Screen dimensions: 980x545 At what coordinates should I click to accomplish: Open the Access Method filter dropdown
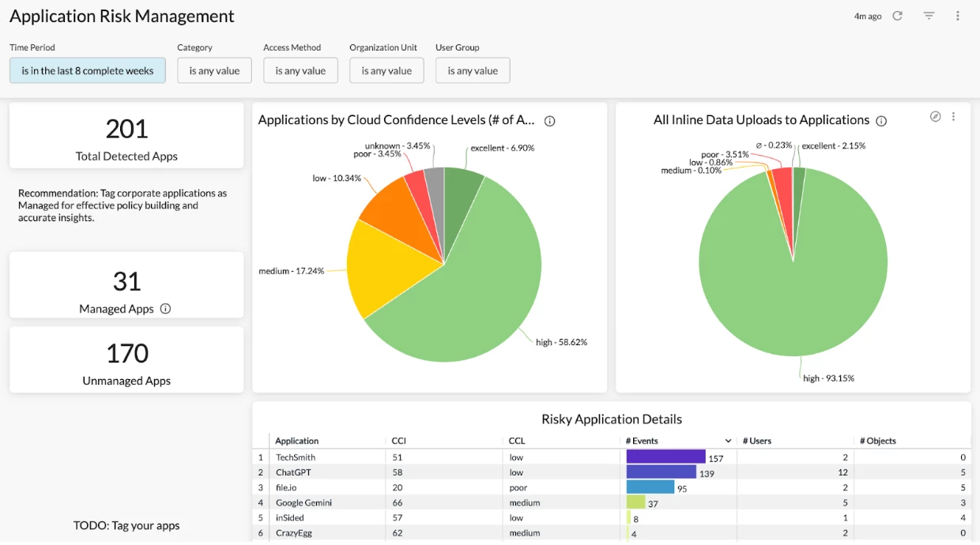click(300, 70)
